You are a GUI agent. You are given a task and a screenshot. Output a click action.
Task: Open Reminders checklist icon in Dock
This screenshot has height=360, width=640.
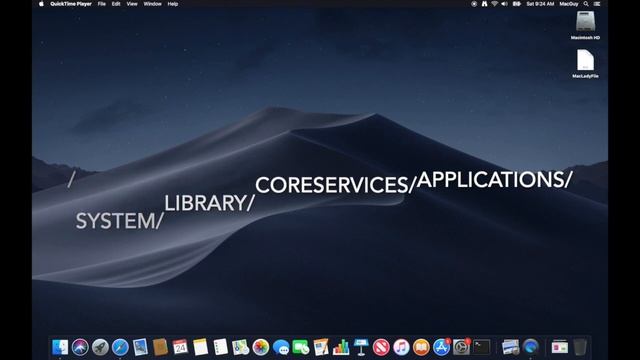click(220, 347)
